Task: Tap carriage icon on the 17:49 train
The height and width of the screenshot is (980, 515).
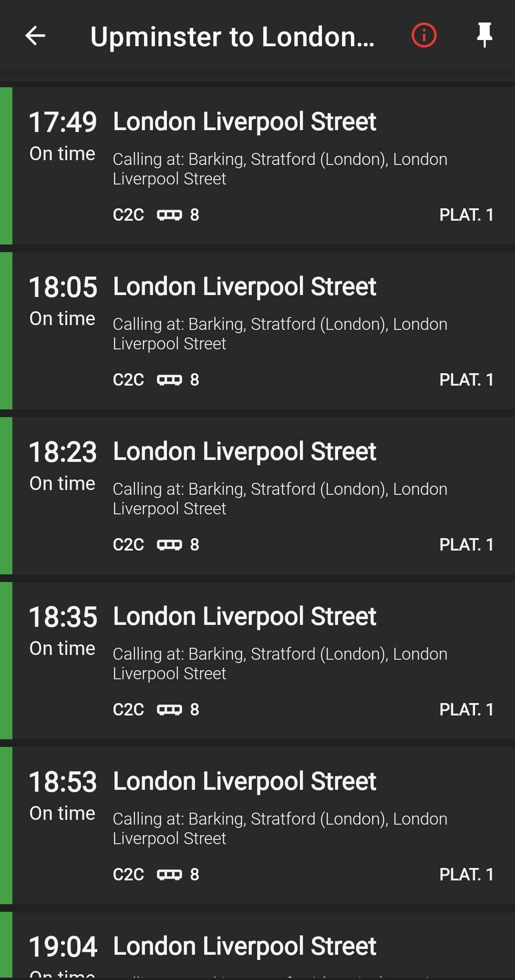Action: [170, 215]
